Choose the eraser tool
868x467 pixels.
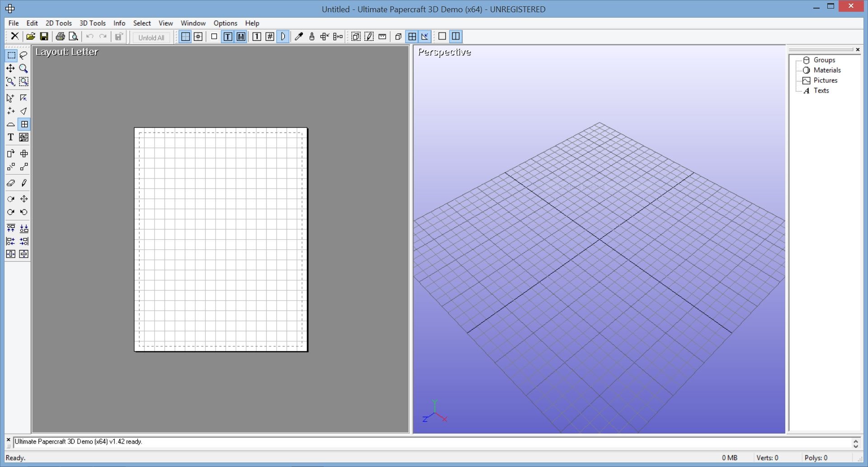coord(11,183)
